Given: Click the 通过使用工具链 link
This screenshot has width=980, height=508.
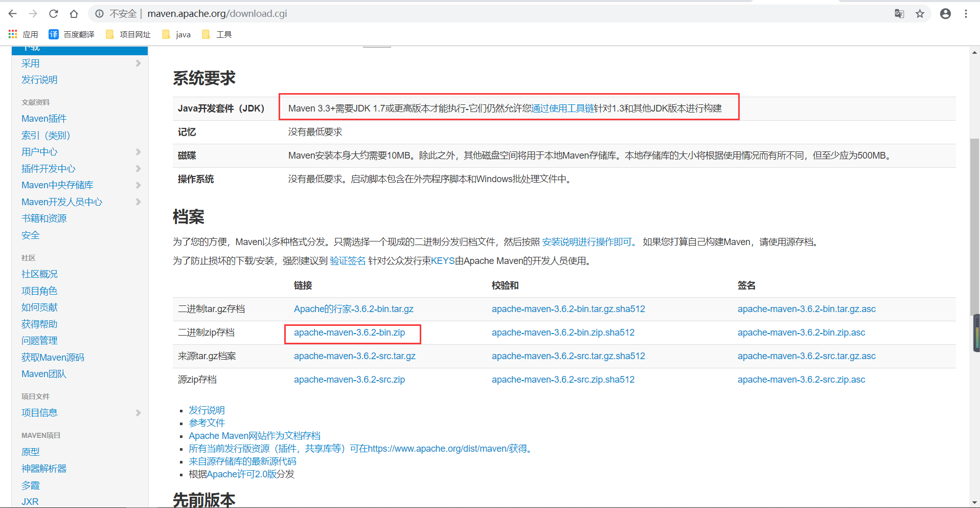Looking at the screenshot, I should pyautogui.click(x=562, y=108).
